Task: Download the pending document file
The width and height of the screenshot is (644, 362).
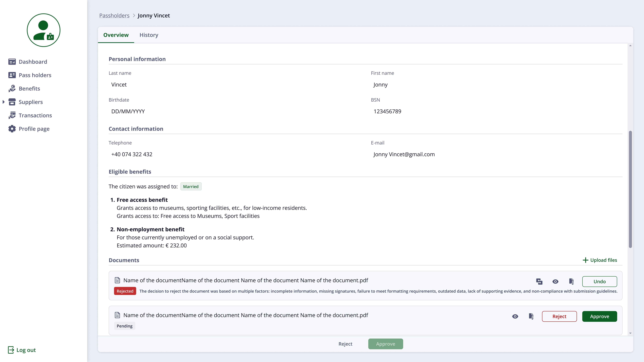Action: click(x=531, y=317)
